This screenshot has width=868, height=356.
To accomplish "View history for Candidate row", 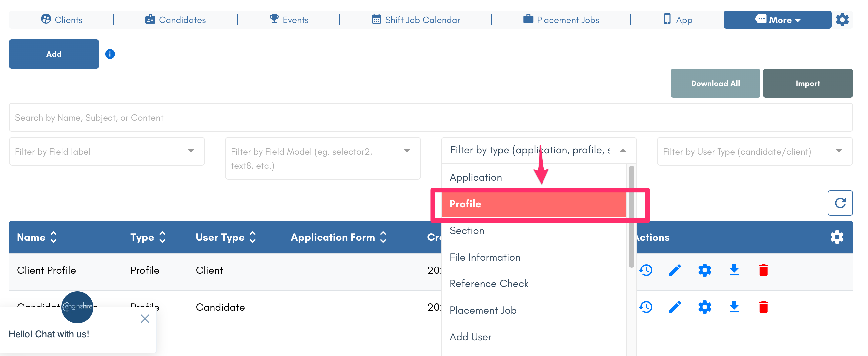I will click(646, 307).
